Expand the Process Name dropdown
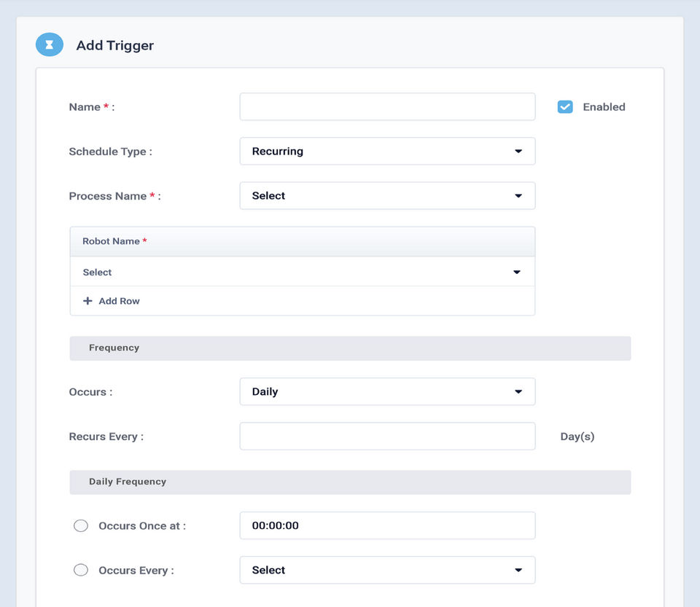 point(386,196)
